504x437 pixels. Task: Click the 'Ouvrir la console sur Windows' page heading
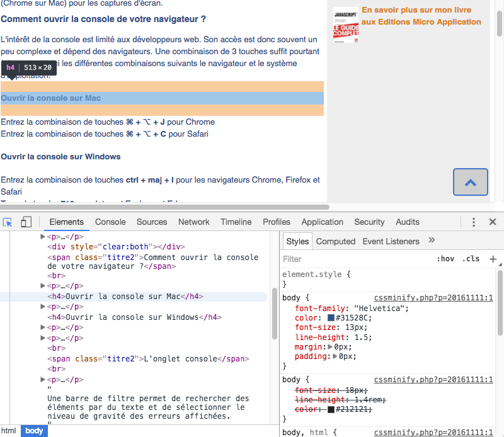pyautogui.click(x=60, y=157)
